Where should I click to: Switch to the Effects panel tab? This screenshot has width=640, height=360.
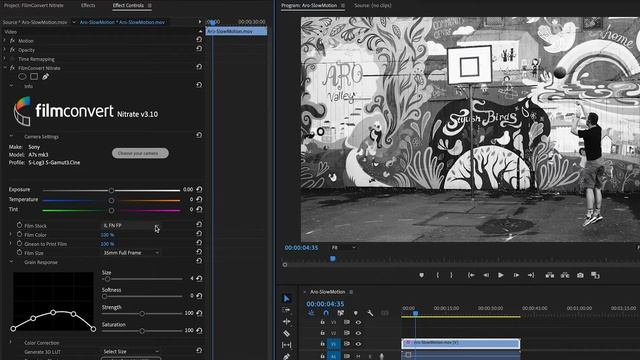pyautogui.click(x=88, y=5)
